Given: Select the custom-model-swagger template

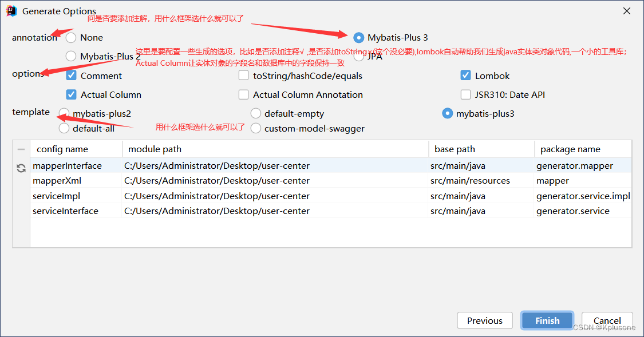Looking at the screenshot, I should (x=256, y=129).
